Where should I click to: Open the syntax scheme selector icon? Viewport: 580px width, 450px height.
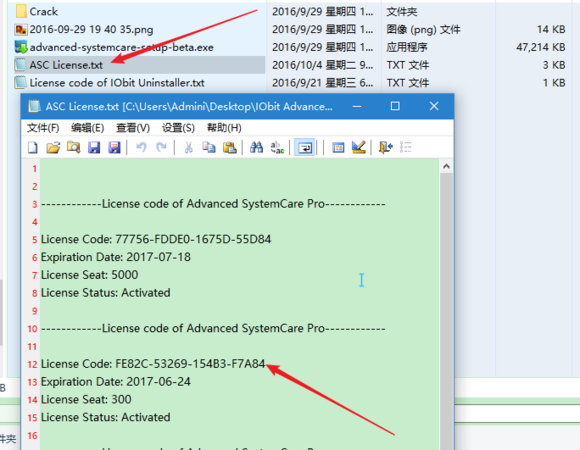click(338, 148)
